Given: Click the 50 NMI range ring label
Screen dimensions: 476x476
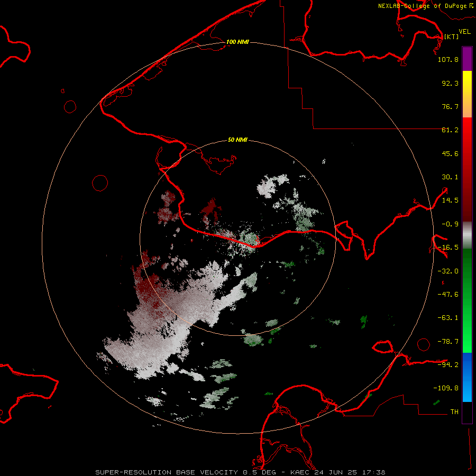Looking at the screenshot, I should pos(237,140).
